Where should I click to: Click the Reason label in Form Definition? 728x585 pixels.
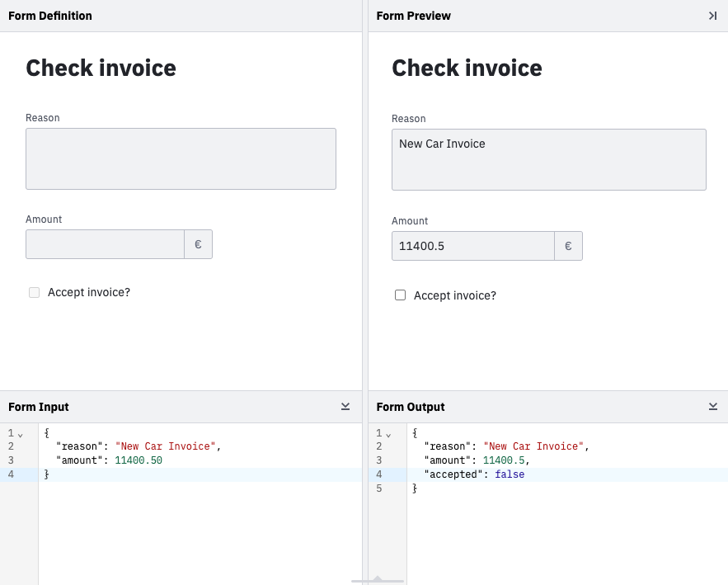[43, 117]
